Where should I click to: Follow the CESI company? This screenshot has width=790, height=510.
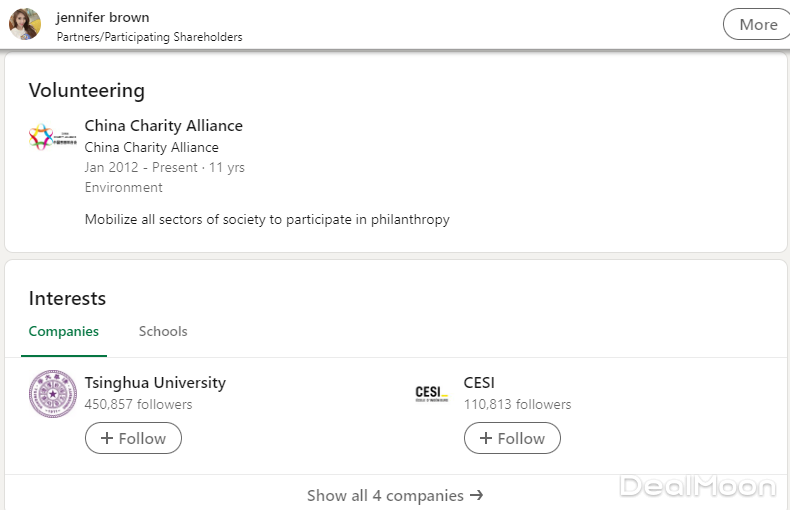tap(512, 438)
